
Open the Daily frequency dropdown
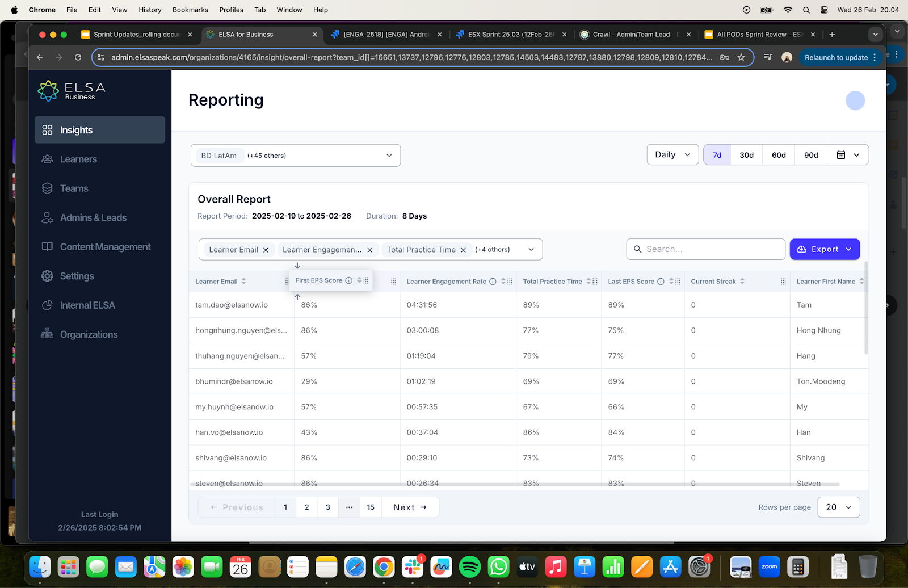[x=672, y=154]
